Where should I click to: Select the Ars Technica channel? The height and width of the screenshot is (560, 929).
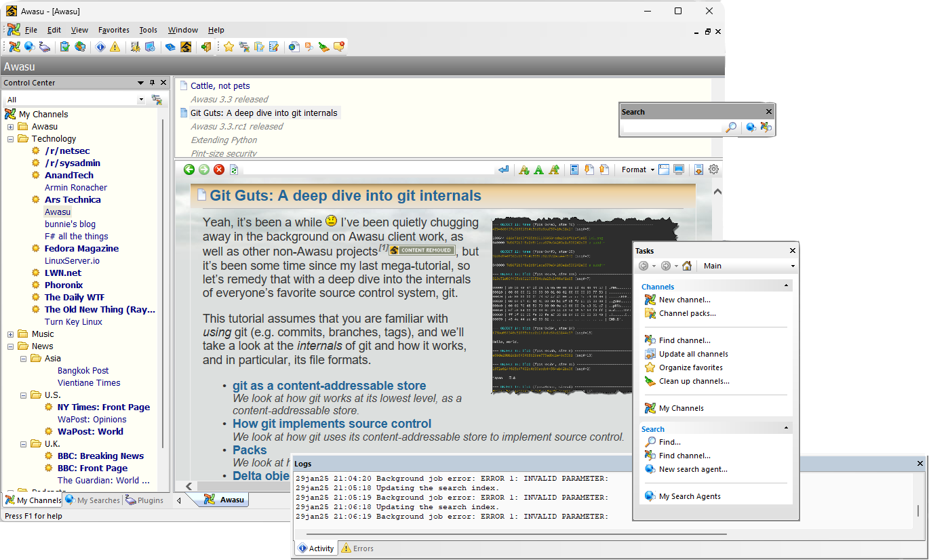point(73,200)
